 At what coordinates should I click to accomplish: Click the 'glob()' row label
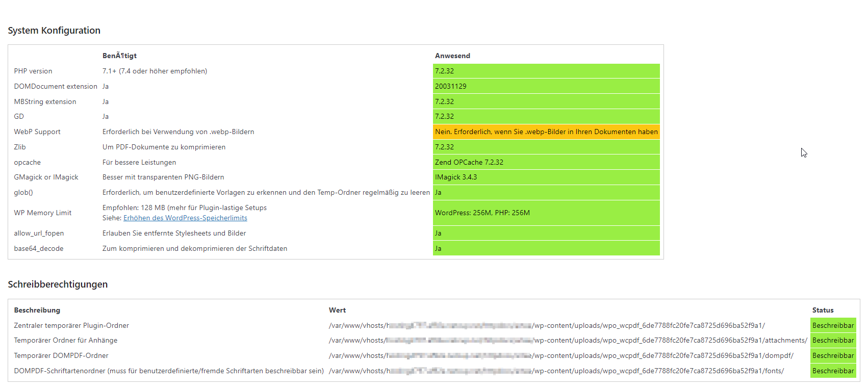(x=23, y=192)
